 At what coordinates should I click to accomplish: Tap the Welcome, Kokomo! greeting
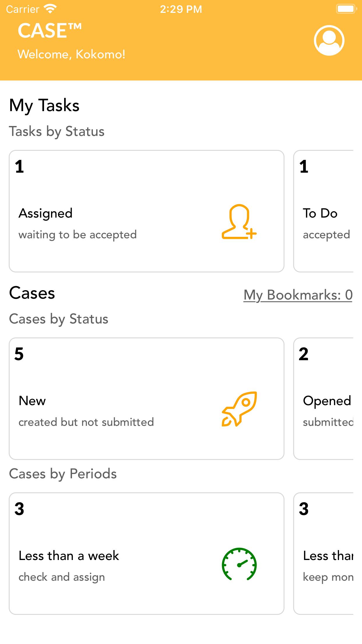click(x=71, y=54)
